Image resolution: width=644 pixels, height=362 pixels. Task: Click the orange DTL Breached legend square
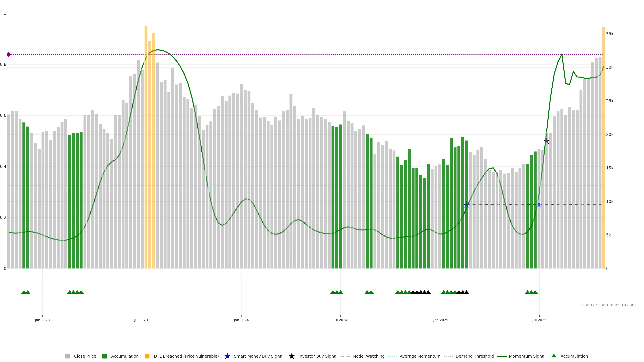click(x=147, y=356)
